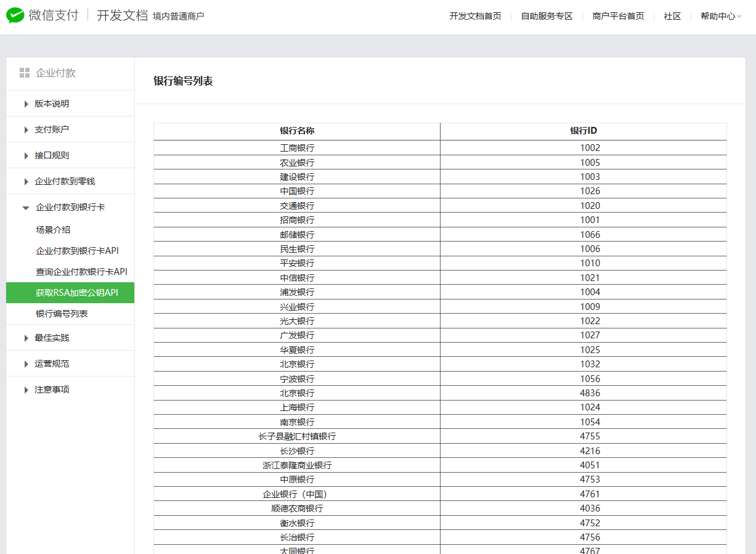
Task: Open 查询企业付款银行卡API page
Action: [x=81, y=272]
